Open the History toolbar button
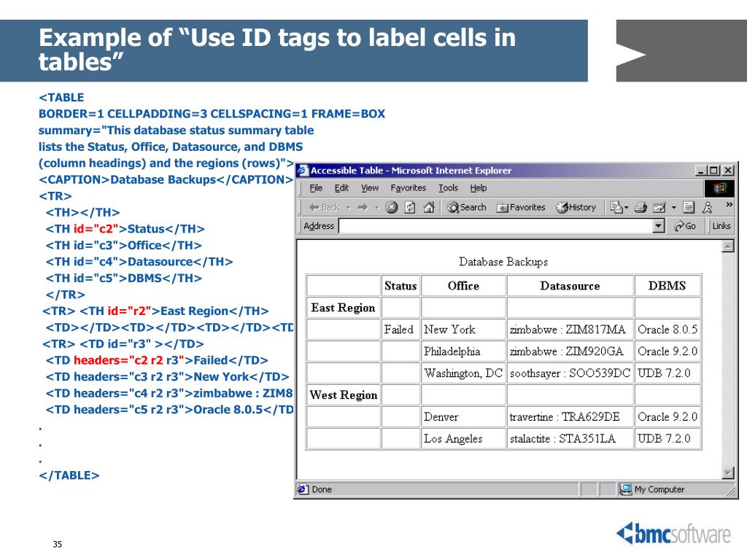Screen dimensions: 747x560 576,207
